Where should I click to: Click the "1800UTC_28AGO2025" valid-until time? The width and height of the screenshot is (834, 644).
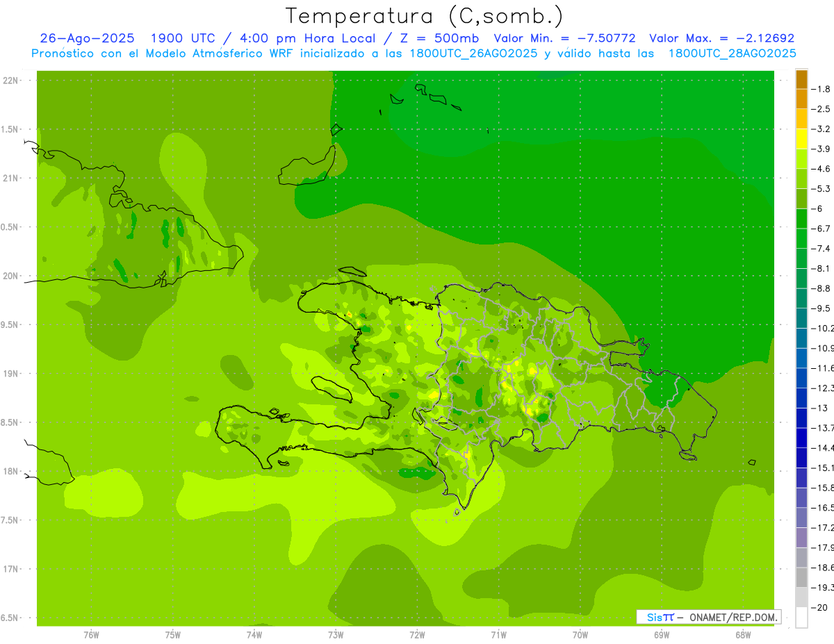coord(733,53)
